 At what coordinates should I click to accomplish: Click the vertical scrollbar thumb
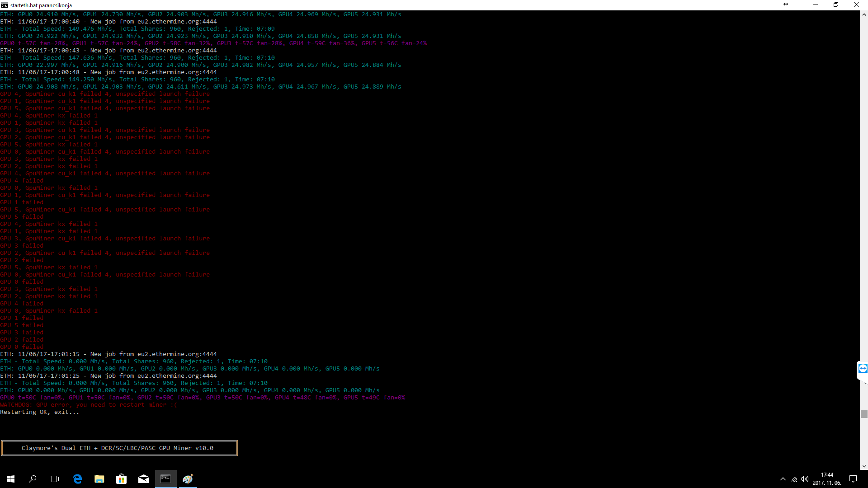point(864,414)
